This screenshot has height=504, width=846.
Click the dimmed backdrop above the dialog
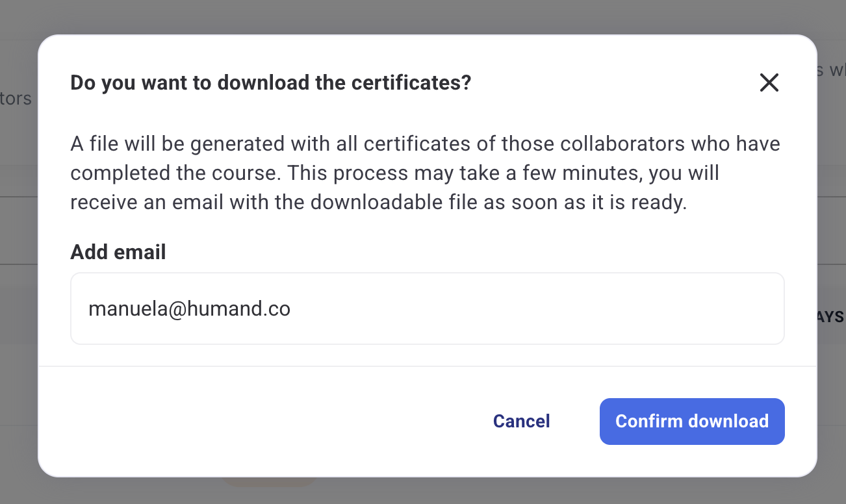(422, 16)
